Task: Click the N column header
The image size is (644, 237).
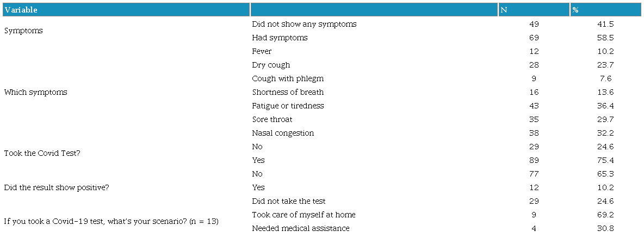Action: (x=504, y=10)
